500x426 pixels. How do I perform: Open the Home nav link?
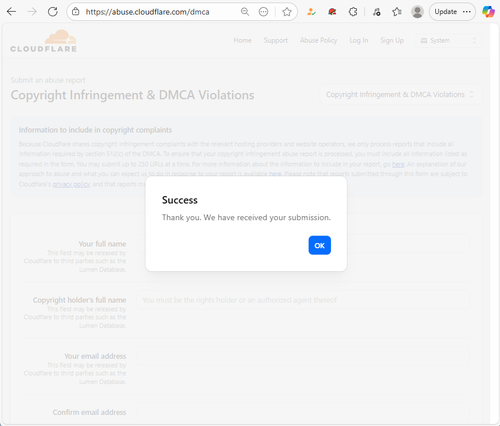tap(242, 40)
